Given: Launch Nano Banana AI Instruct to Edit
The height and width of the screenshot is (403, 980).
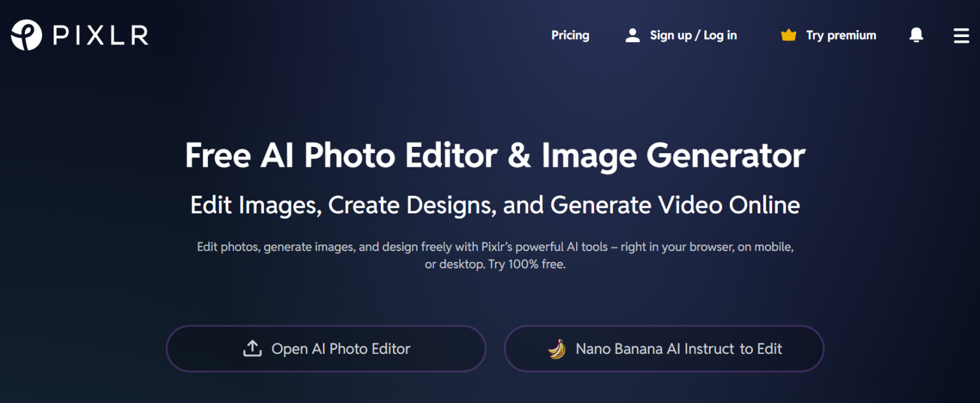Looking at the screenshot, I should coord(664,349).
